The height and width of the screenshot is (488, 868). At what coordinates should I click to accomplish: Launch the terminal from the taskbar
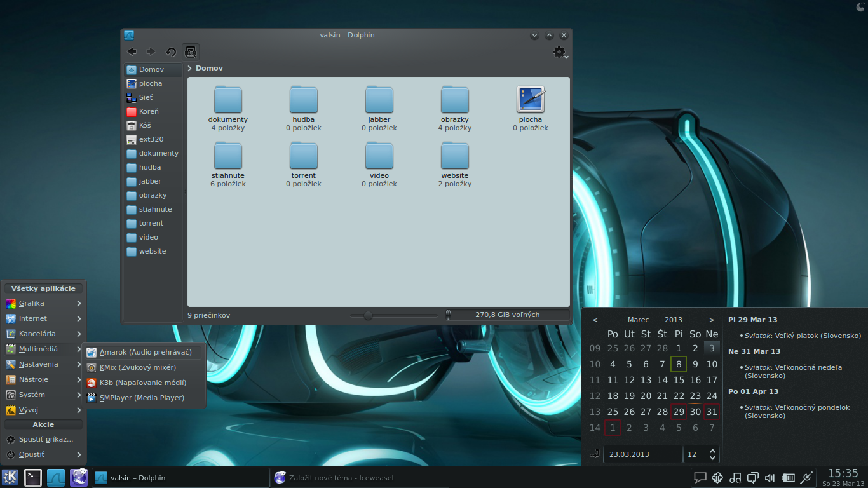(33, 477)
